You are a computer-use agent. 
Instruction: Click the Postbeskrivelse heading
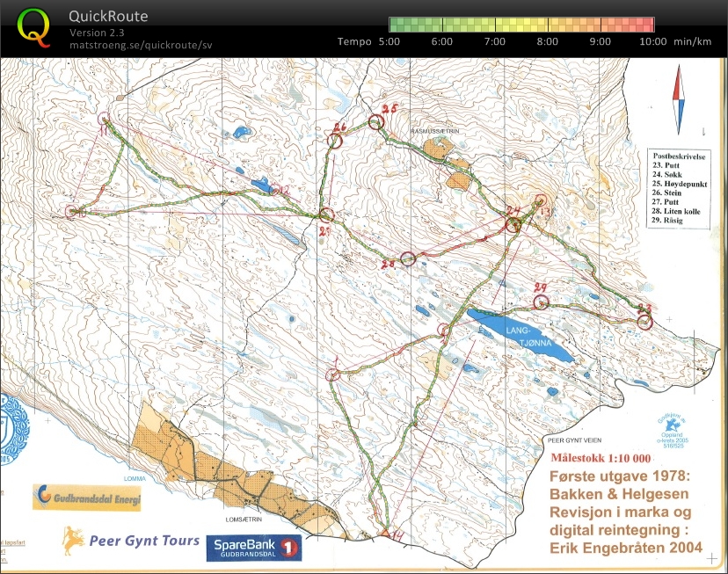click(x=679, y=156)
